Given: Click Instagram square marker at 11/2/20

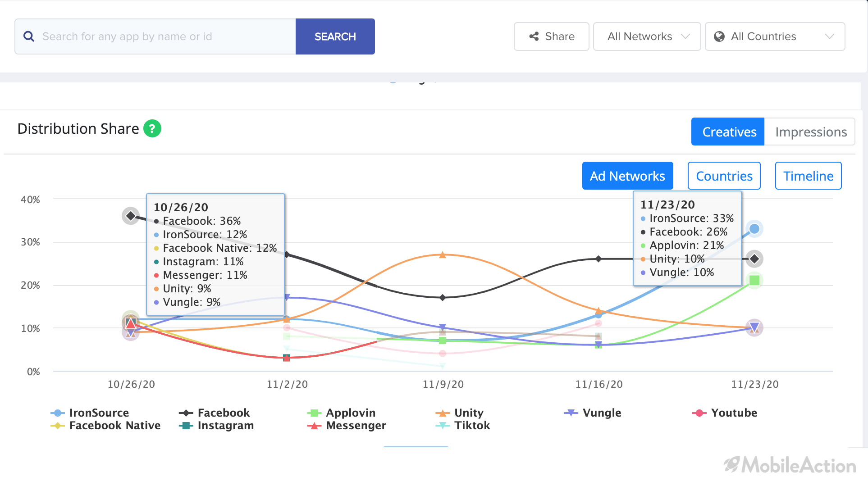Looking at the screenshot, I should (287, 358).
